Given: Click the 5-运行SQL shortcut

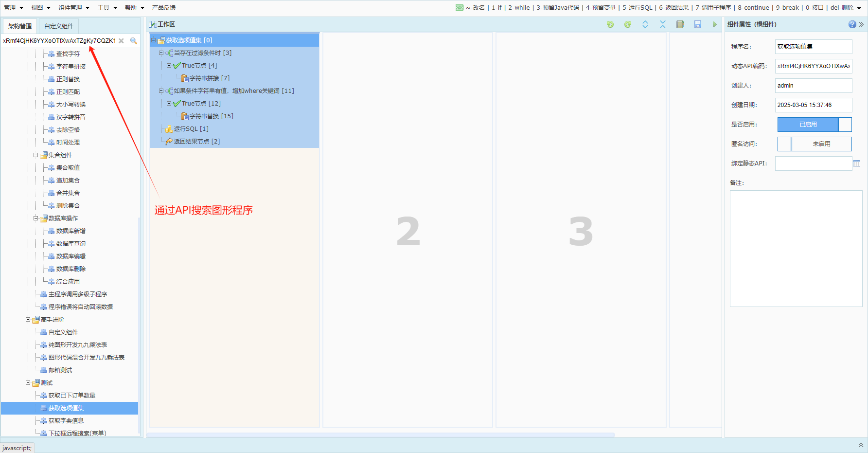Looking at the screenshot, I should coord(638,7).
